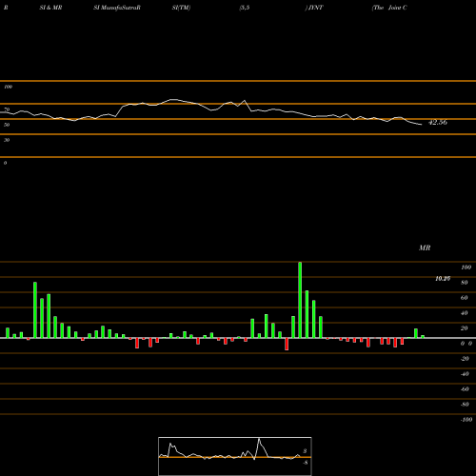Screen dimensions: 476x476
Task: Click the MR scale label -40
Action: pos(465,374)
